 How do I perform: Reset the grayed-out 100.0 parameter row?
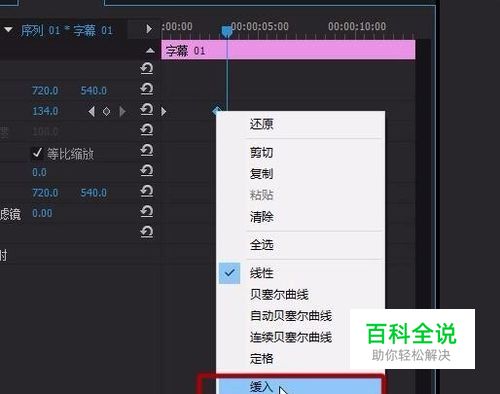tap(147, 130)
